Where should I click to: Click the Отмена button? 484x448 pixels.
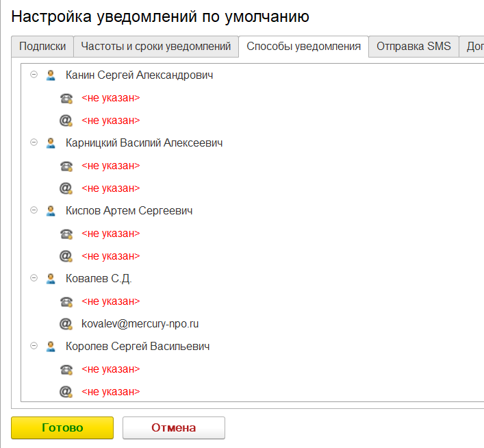(x=173, y=427)
